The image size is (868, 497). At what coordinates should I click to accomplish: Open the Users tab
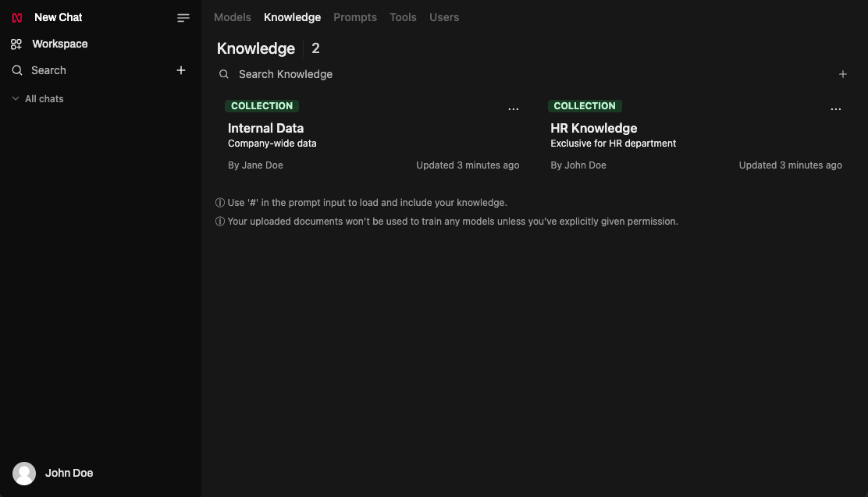tap(444, 17)
